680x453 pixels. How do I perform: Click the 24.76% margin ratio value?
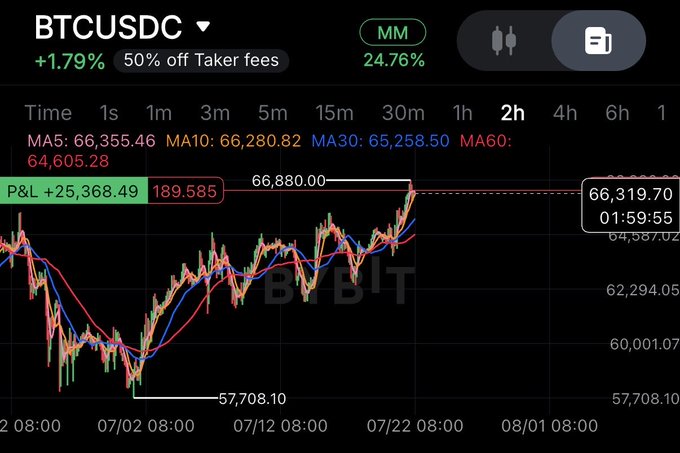(x=394, y=60)
